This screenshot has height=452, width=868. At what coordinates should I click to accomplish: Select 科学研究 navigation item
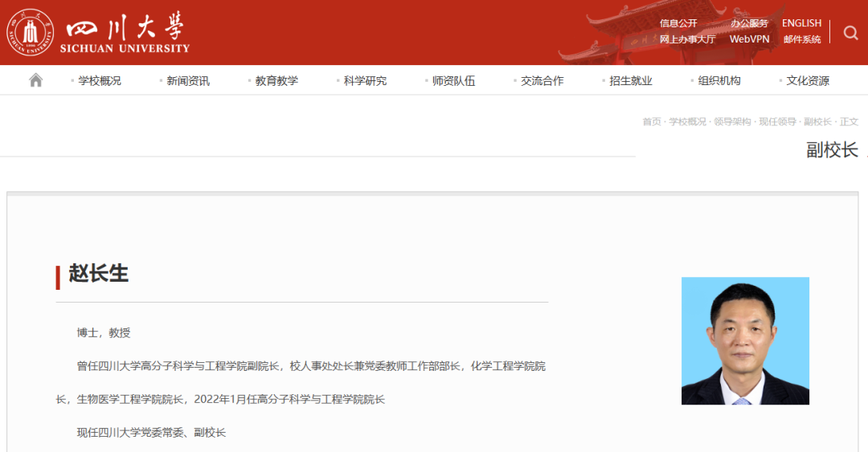[x=365, y=81]
